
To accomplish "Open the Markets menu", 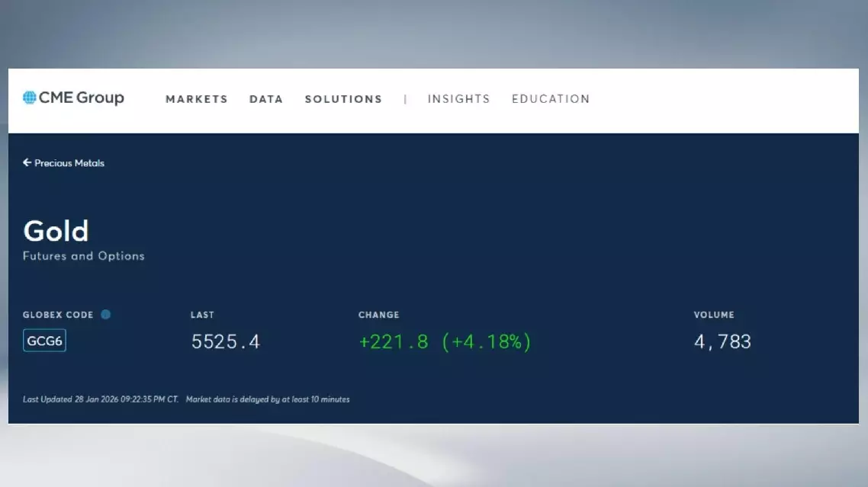I will 197,99.
